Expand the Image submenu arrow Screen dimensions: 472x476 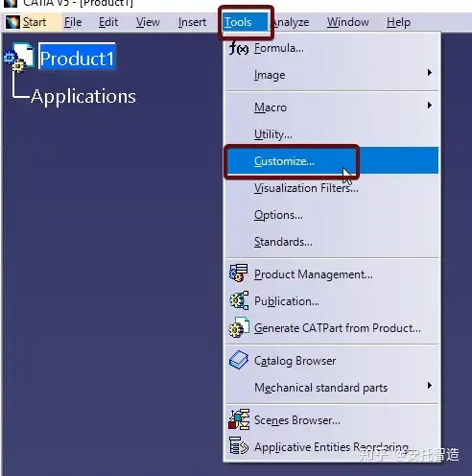click(x=430, y=73)
